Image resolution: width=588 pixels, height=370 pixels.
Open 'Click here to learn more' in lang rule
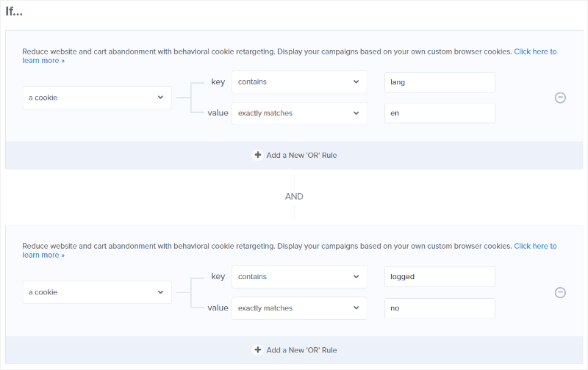tap(535, 51)
